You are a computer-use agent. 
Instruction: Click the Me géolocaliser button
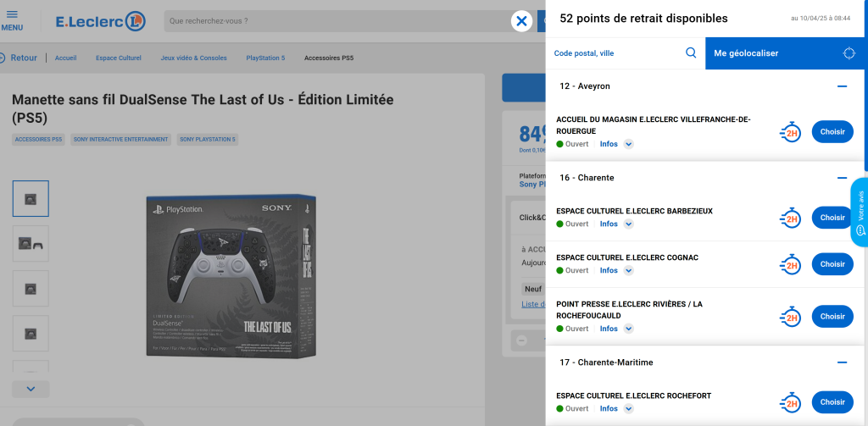tap(786, 53)
